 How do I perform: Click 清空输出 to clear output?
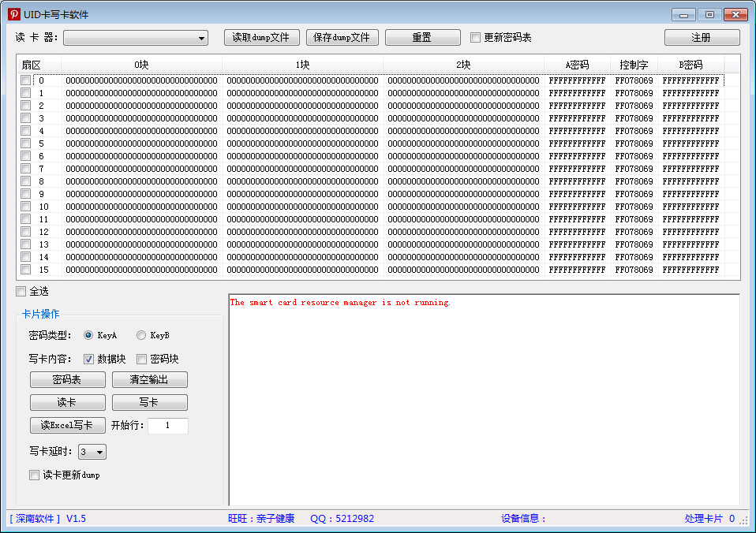149,379
